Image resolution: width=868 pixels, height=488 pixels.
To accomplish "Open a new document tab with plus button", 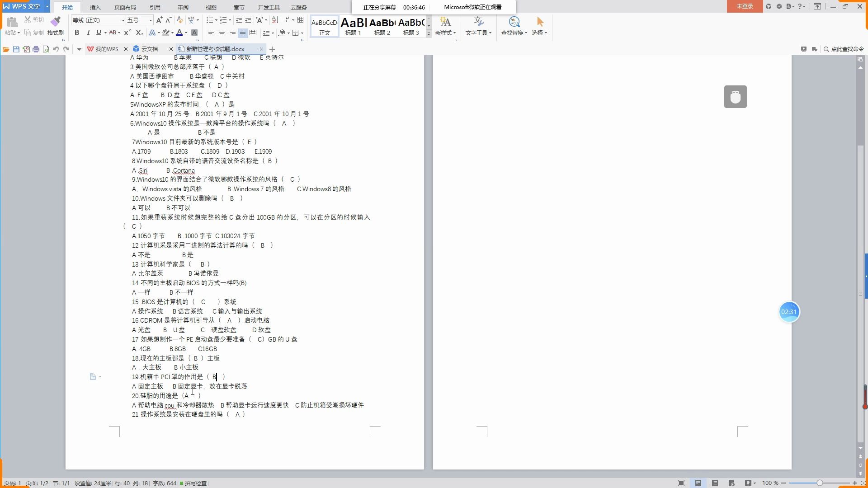I will 272,49.
